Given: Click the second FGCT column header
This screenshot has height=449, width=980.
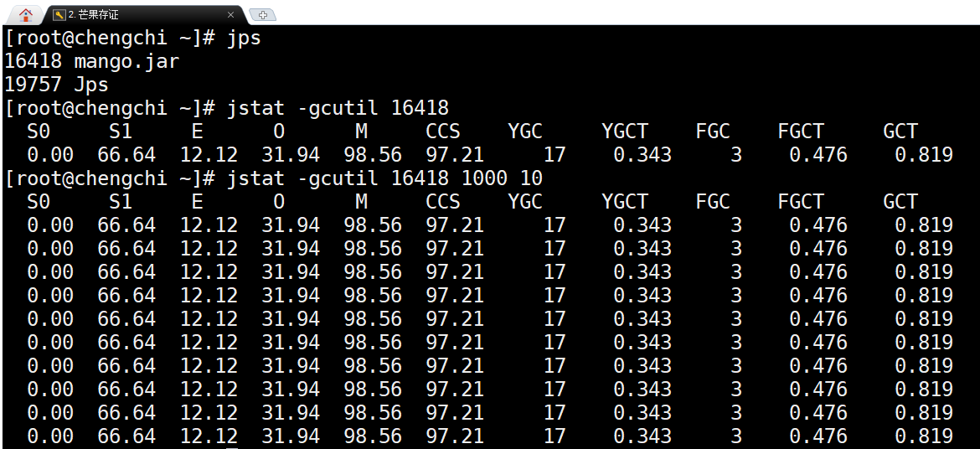Looking at the screenshot, I should (x=801, y=202).
